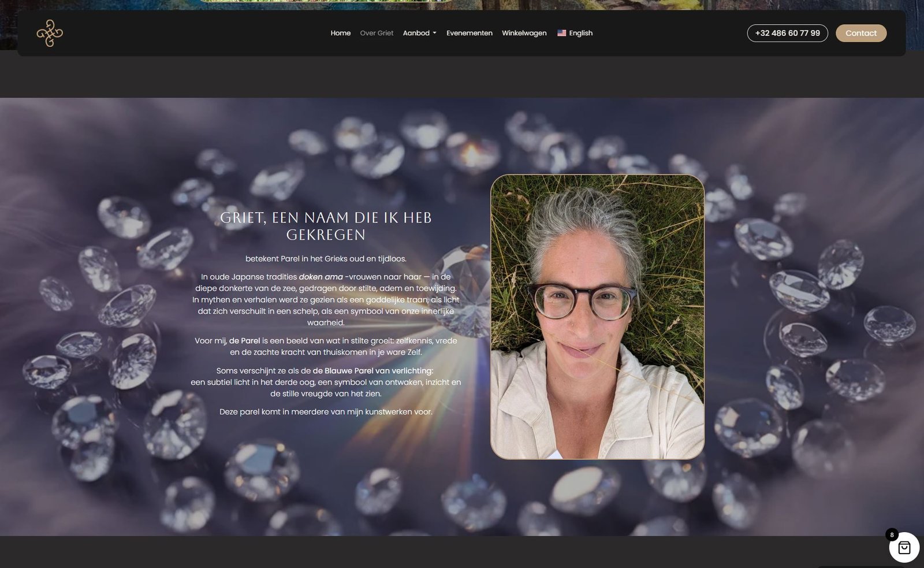
Task: Click the caret arrow beside Aanbod
Action: tap(434, 34)
